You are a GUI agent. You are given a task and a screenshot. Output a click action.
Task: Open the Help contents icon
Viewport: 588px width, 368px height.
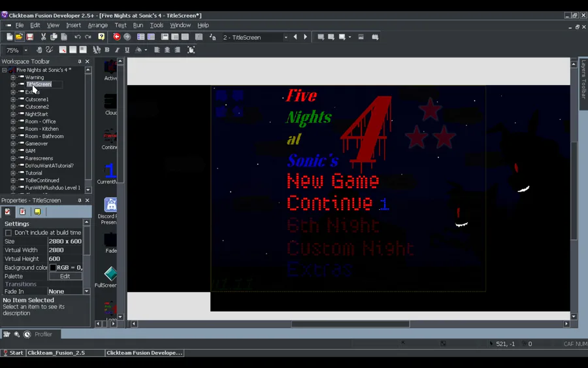click(x=101, y=37)
